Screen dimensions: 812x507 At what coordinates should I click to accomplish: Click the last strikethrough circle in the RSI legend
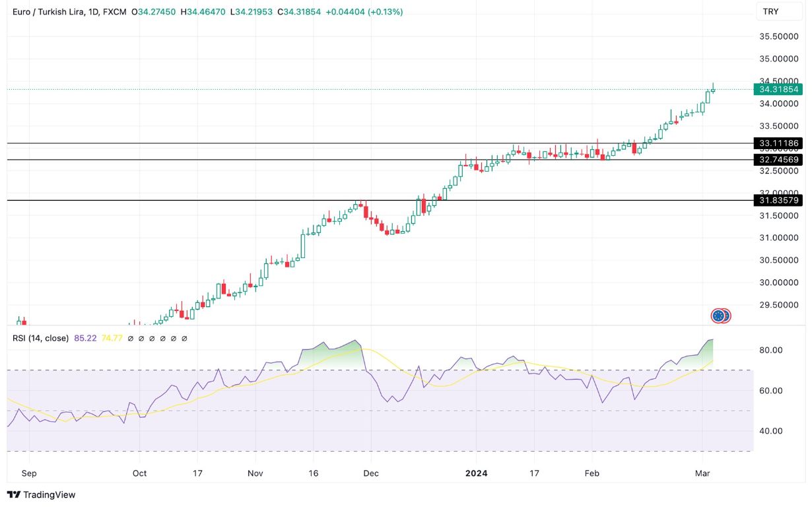(184, 338)
